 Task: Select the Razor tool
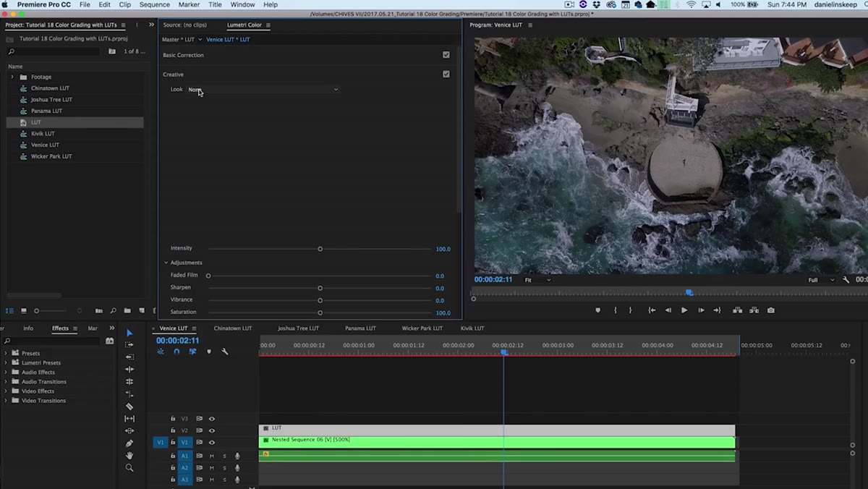tap(129, 407)
